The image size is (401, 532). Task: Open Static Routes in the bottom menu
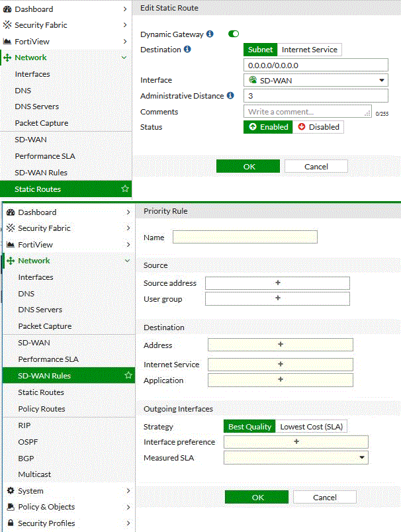pos(41,392)
